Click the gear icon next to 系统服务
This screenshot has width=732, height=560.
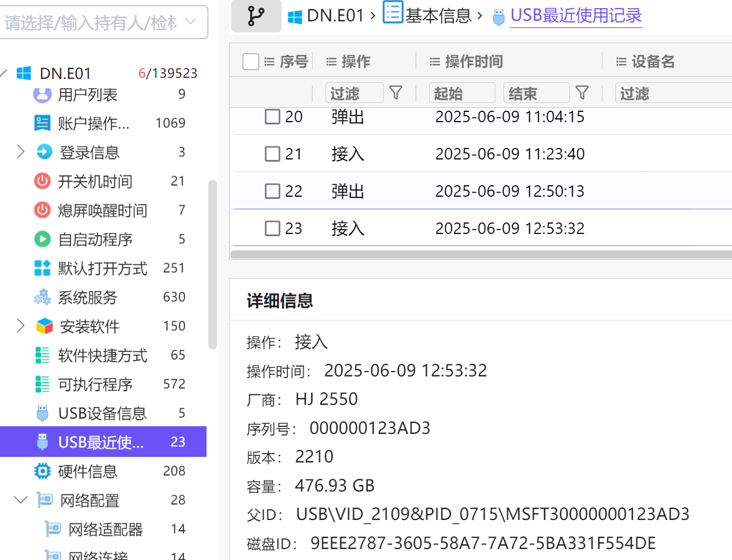42,297
